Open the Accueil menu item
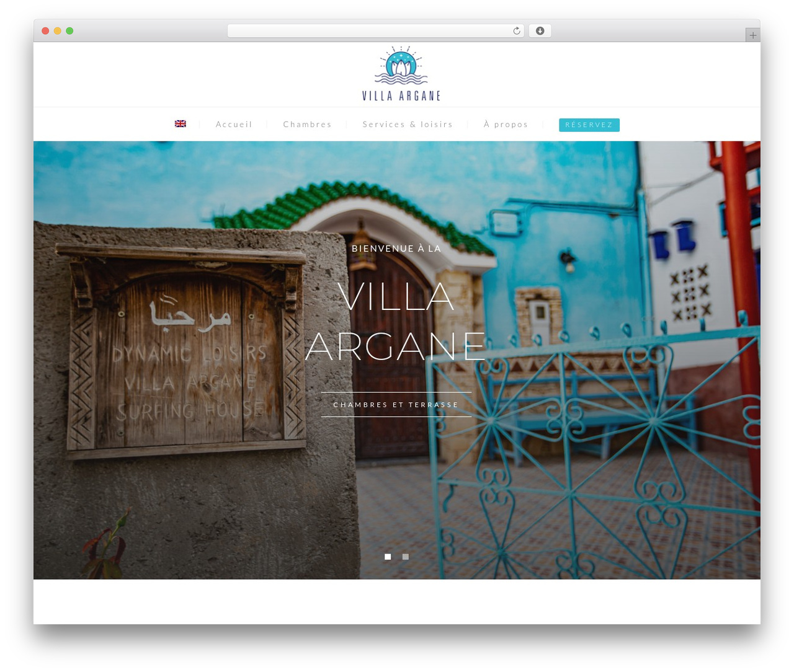 (234, 125)
